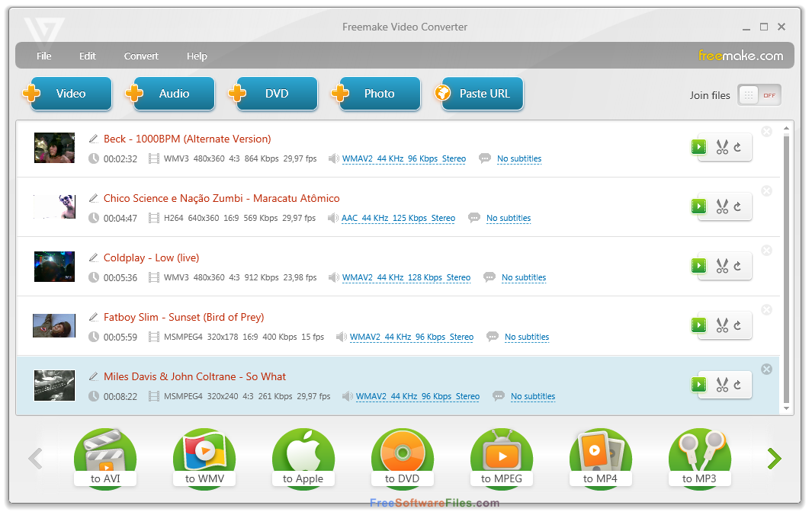The image size is (812, 515).
Task: Select the Fatboy Slim - Sunset title text
Action: point(184,317)
